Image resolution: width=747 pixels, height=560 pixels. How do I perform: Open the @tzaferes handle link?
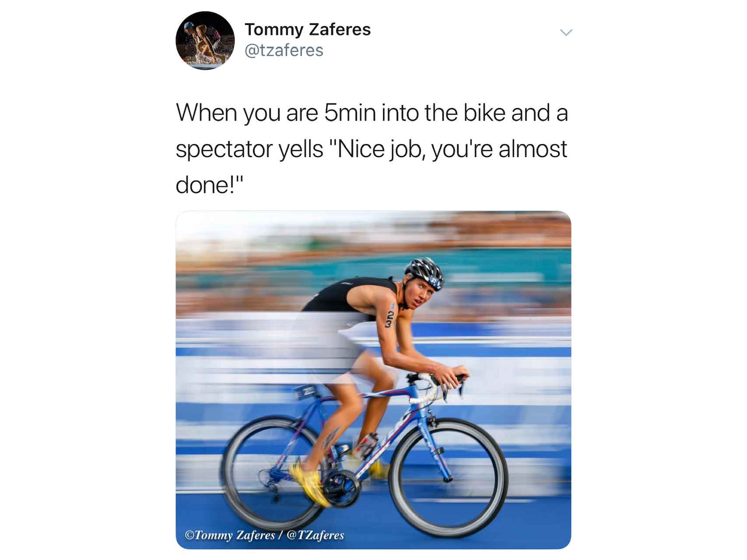tap(284, 50)
